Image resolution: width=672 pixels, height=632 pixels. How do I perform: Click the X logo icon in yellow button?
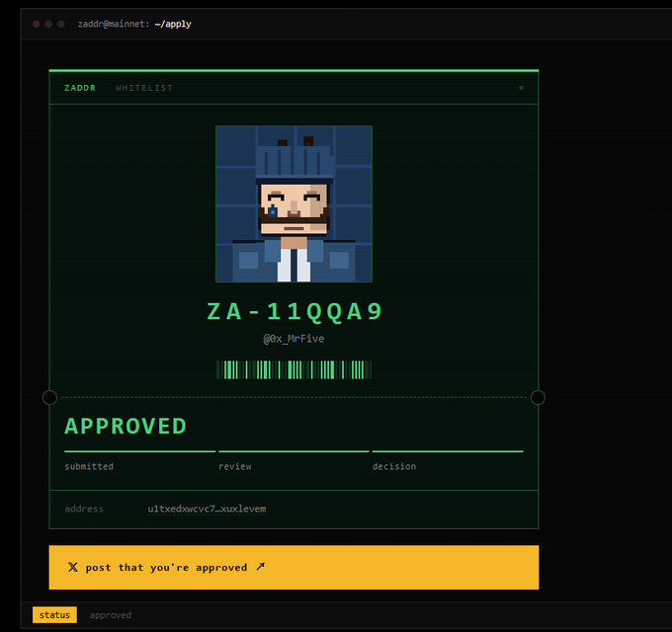tap(73, 568)
